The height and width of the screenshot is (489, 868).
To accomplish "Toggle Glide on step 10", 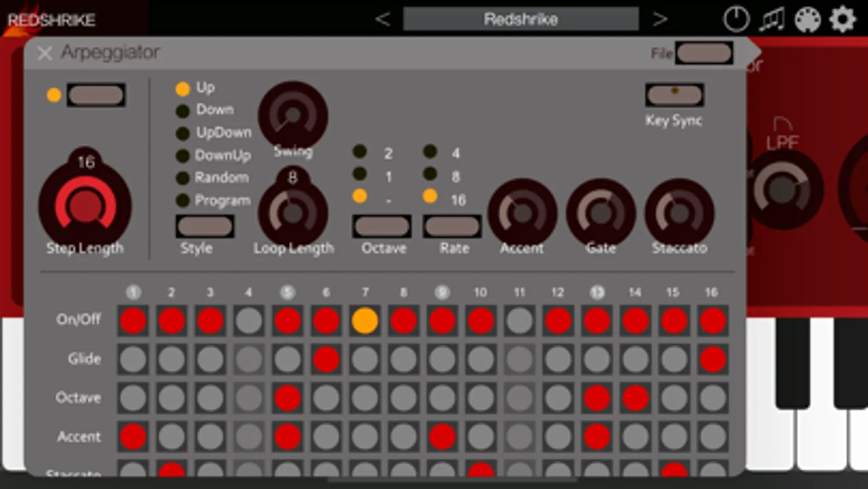I will pos(480,359).
